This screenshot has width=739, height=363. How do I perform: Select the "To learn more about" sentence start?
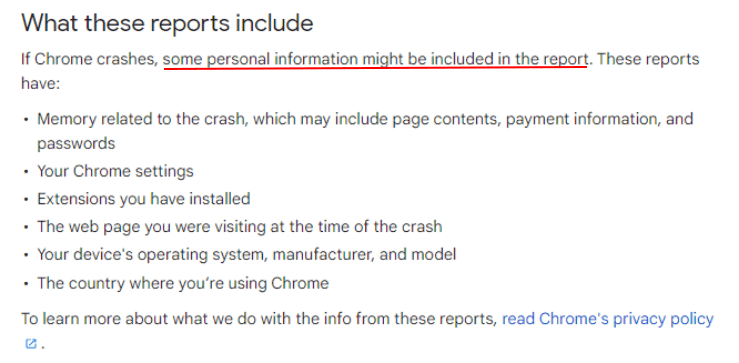coord(95,320)
